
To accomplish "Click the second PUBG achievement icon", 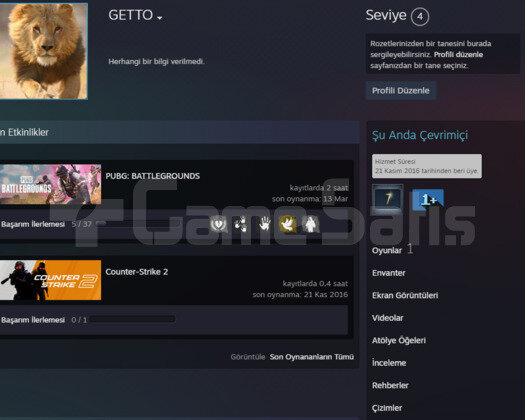I will point(241,224).
